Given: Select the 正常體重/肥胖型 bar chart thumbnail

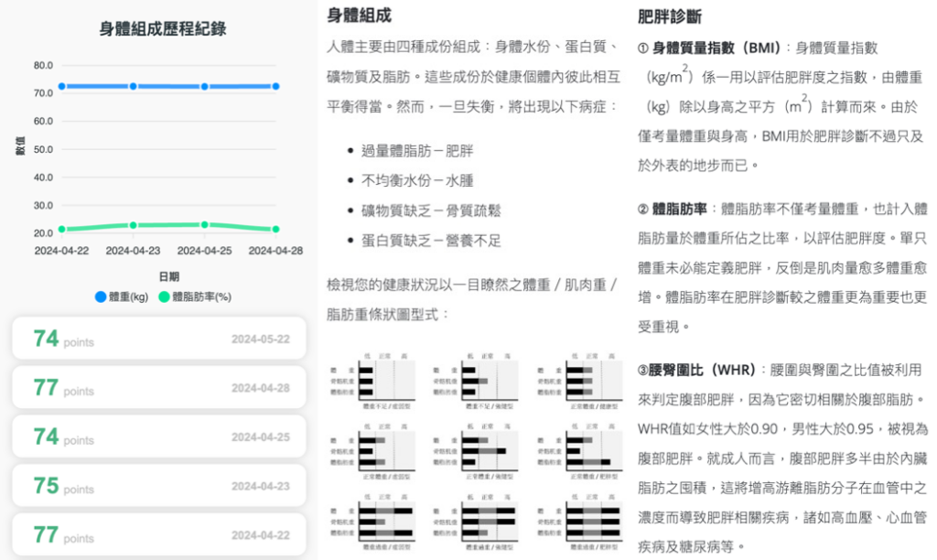Looking at the screenshot, I should coord(579,452).
